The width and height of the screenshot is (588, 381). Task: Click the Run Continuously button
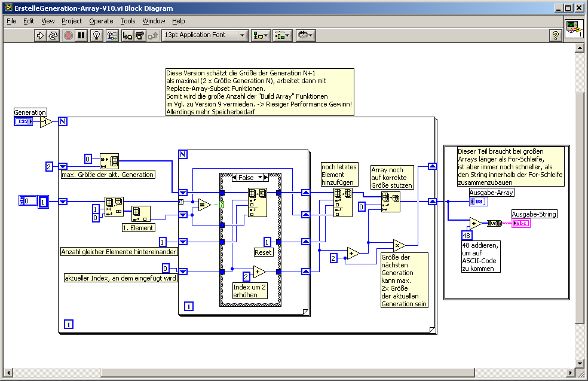click(x=53, y=36)
